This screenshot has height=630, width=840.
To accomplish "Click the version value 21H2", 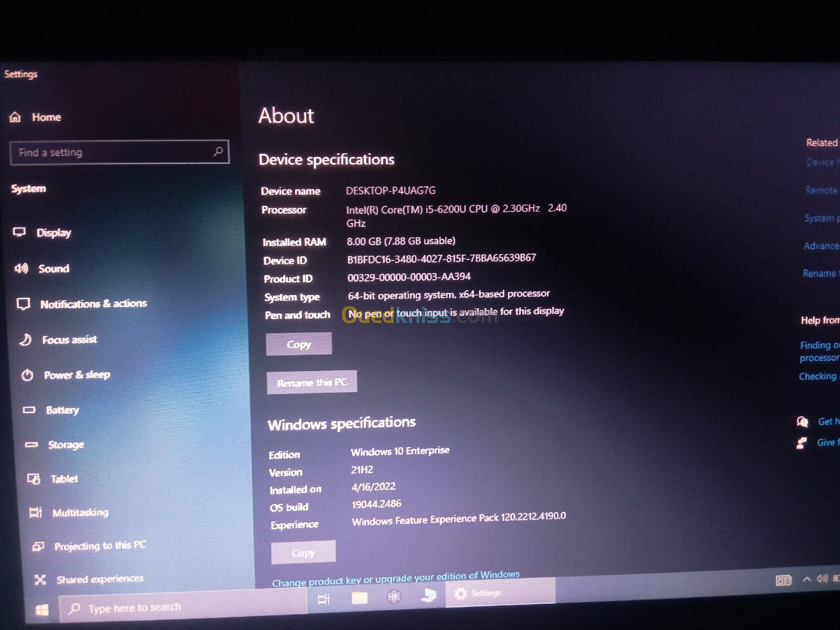I will point(362,470).
